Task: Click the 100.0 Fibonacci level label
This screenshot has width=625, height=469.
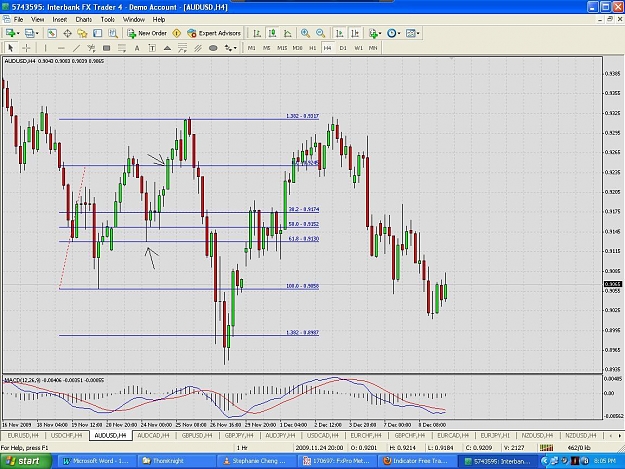Action: pos(303,286)
